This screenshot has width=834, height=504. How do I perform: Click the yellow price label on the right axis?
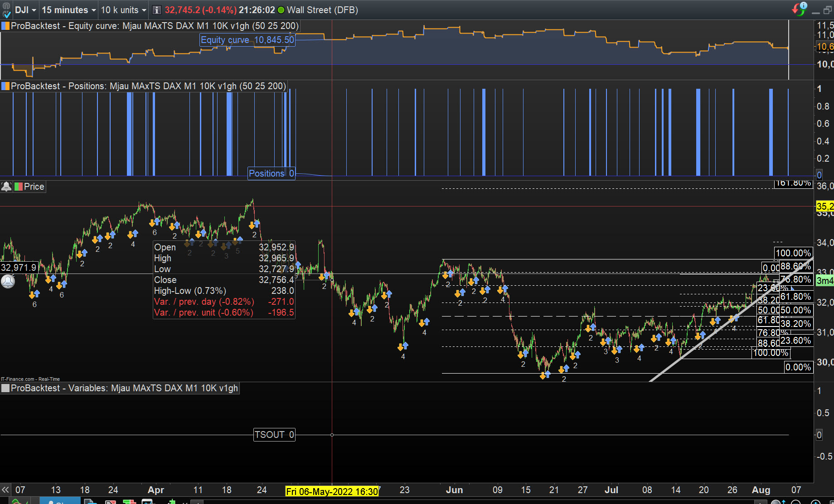click(824, 206)
